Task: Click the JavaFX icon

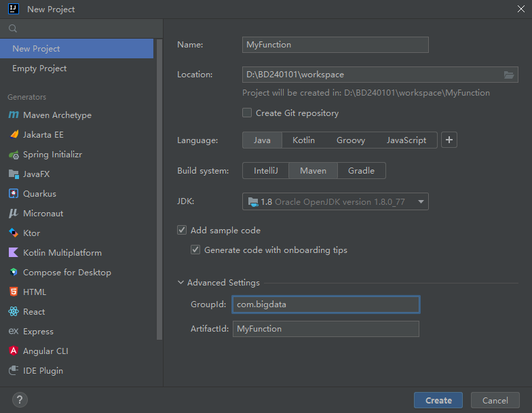Action: click(x=14, y=174)
